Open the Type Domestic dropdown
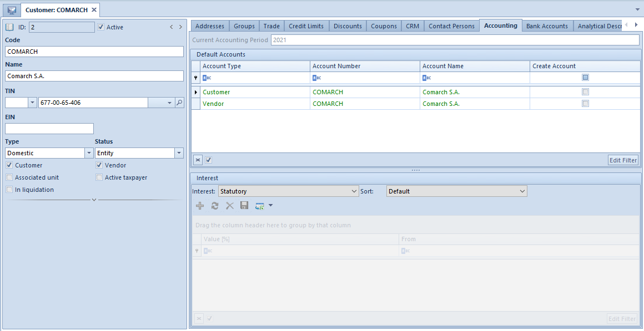This screenshot has height=331, width=644. (89, 153)
